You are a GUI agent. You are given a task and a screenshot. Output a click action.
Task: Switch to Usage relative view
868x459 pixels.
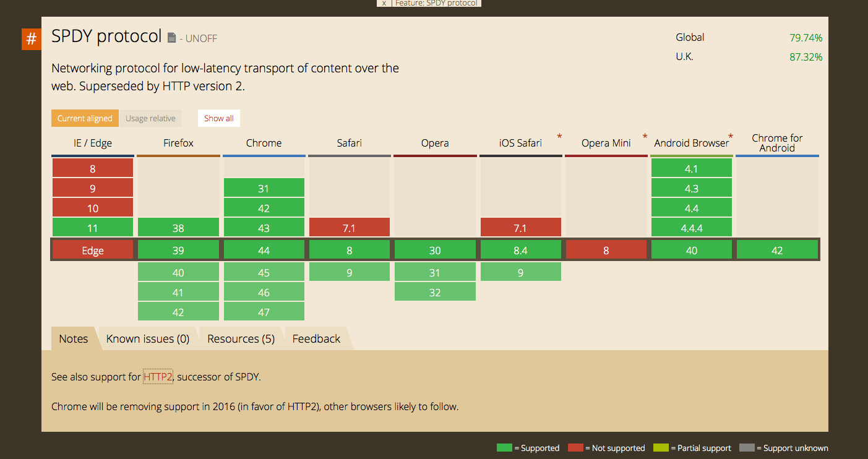tap(150, 118)
